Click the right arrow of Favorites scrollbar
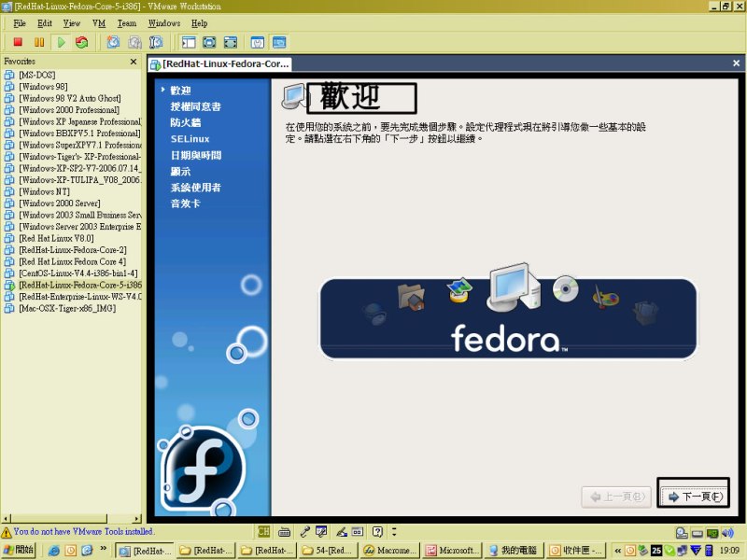Screen dimensions: 747x560 tap(137, 518)
